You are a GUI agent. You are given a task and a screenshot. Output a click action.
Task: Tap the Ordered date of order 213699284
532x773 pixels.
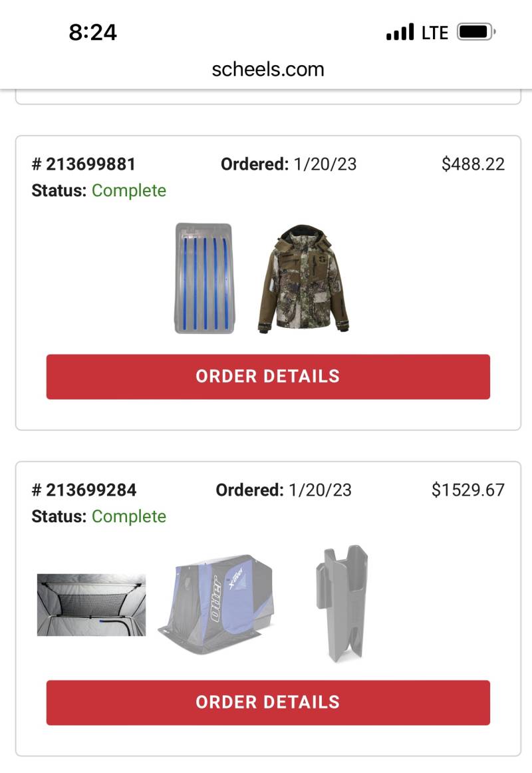284,490
